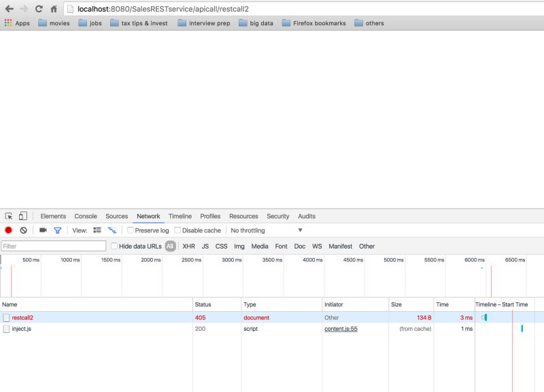Open the network filter funnel

tap(57, 230)
